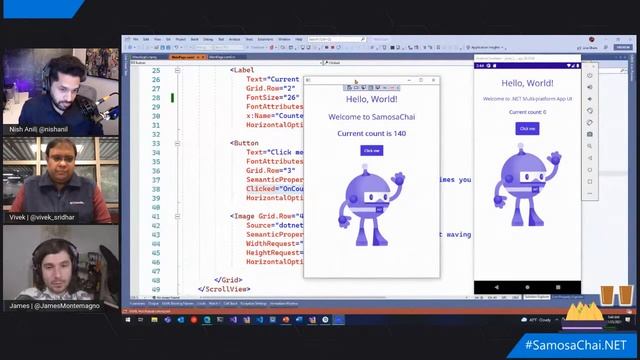The width and height of the screenshot is (640, 360).
Task: Open the left navigation bar dropdown above the code
Action: click(226, 63)
